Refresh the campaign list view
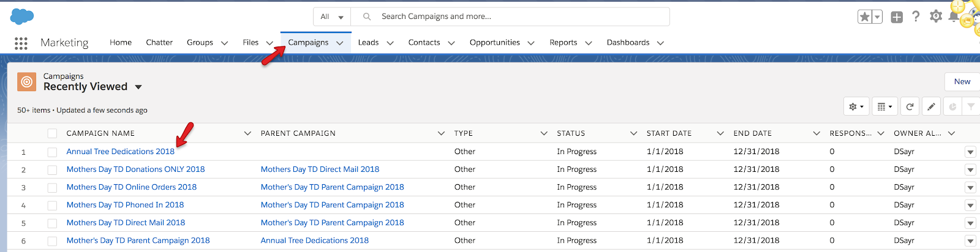Screen dimensions: 980x252 (910, 106)
